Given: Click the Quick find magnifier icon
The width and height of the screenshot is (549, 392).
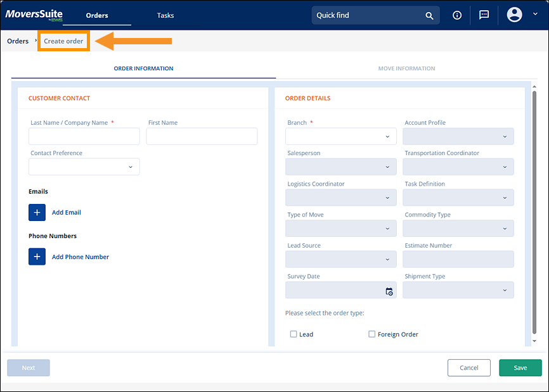Looking at the screenshot, I should tap(429, 16).
